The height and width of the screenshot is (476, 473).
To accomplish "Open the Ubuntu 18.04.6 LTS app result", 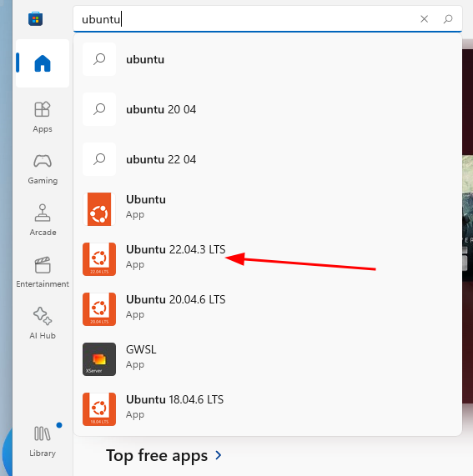I will click(x=268, y=409).
